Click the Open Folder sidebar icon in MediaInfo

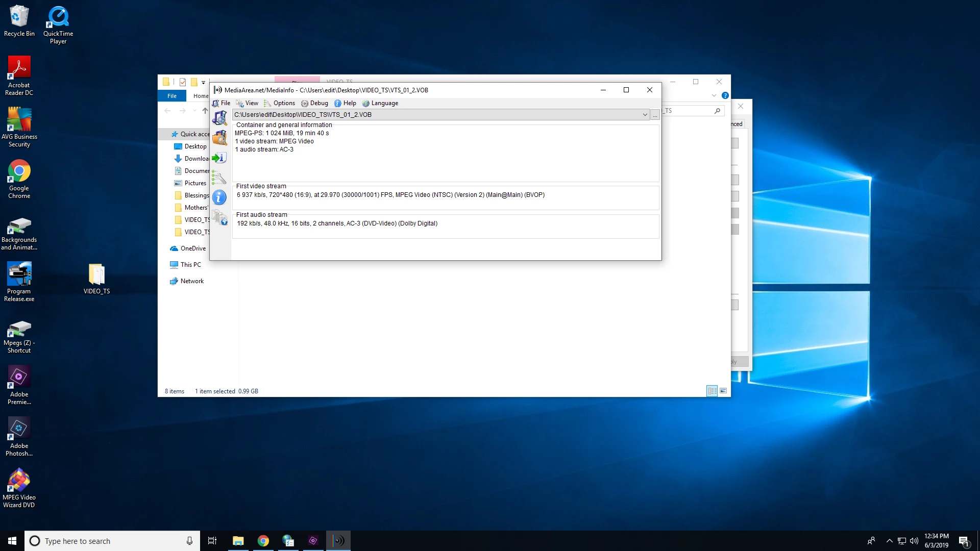coord(219,138)
